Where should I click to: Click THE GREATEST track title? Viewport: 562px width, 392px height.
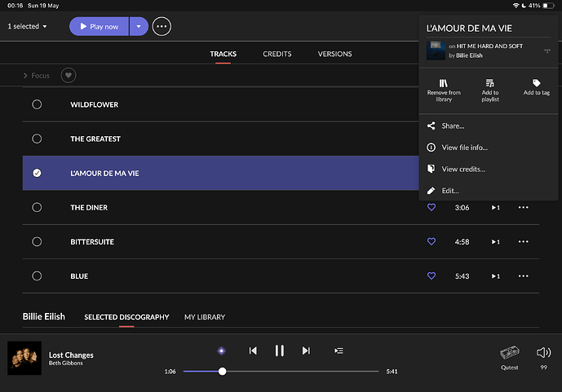point(95,139)
